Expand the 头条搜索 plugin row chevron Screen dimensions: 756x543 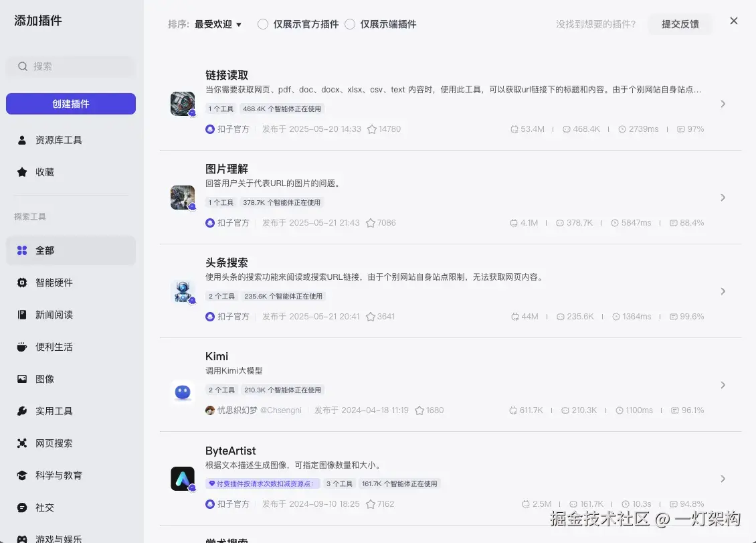pos(723,291)
